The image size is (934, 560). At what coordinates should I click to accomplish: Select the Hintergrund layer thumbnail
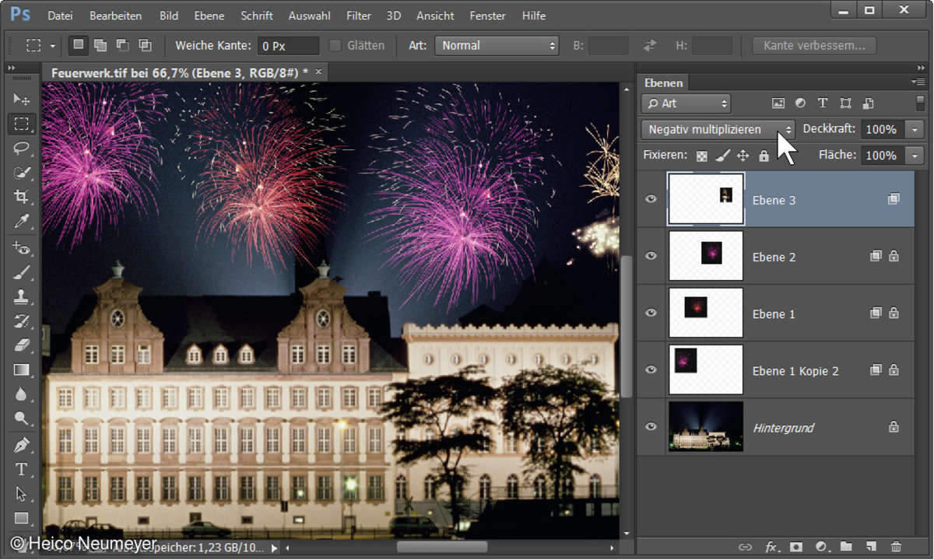[x=706, y=427]
